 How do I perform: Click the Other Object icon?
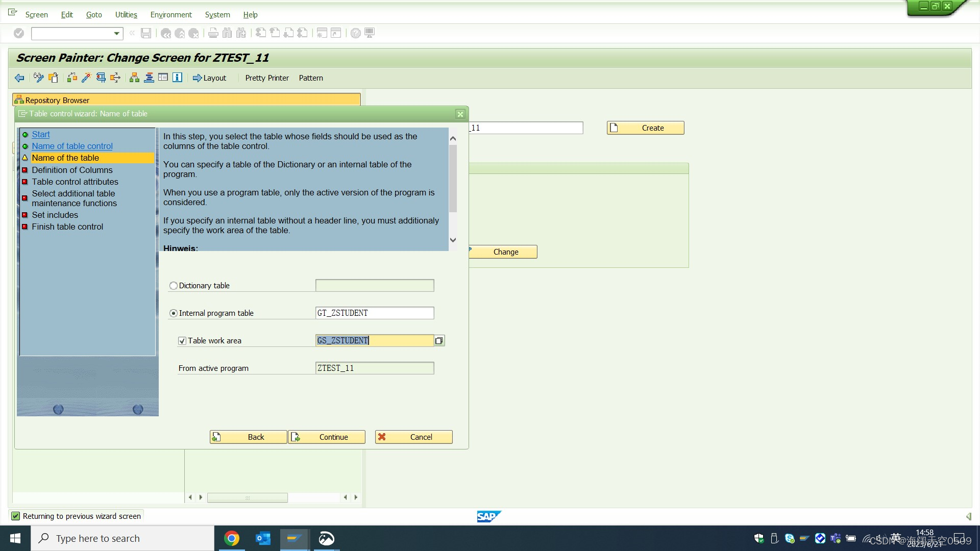pos(53,78)
